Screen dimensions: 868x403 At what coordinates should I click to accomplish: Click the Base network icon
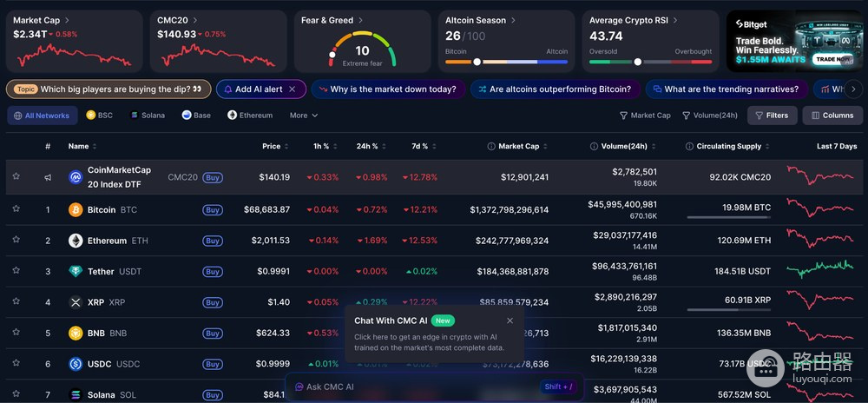[x=187, y=116]
